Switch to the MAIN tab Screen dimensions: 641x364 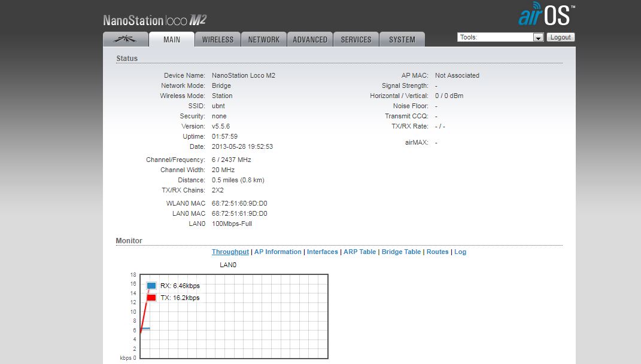pyautogui.click(x=172, y=39)
